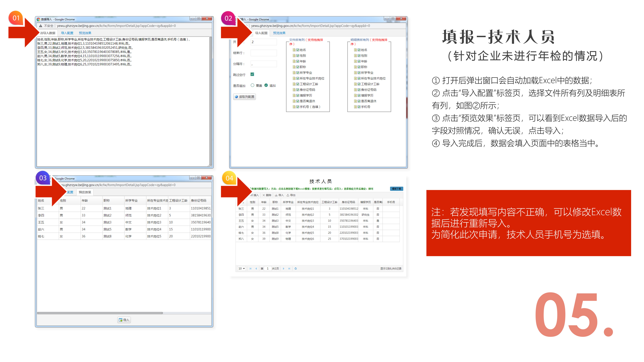The image size is (644, 362).
Task: Click cell 郑八 in 技术人员 table
Action: coord(241,239)
